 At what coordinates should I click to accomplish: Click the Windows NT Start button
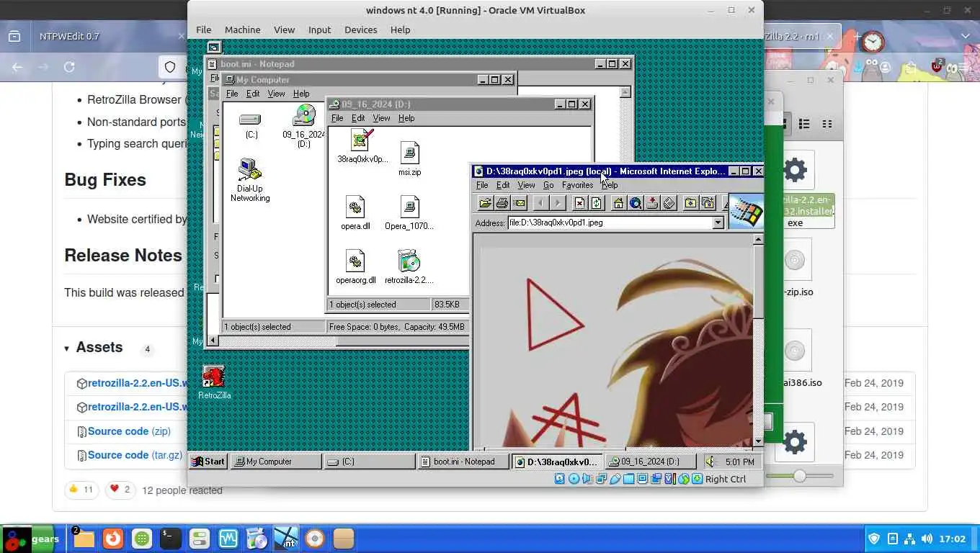pos(208,462)
